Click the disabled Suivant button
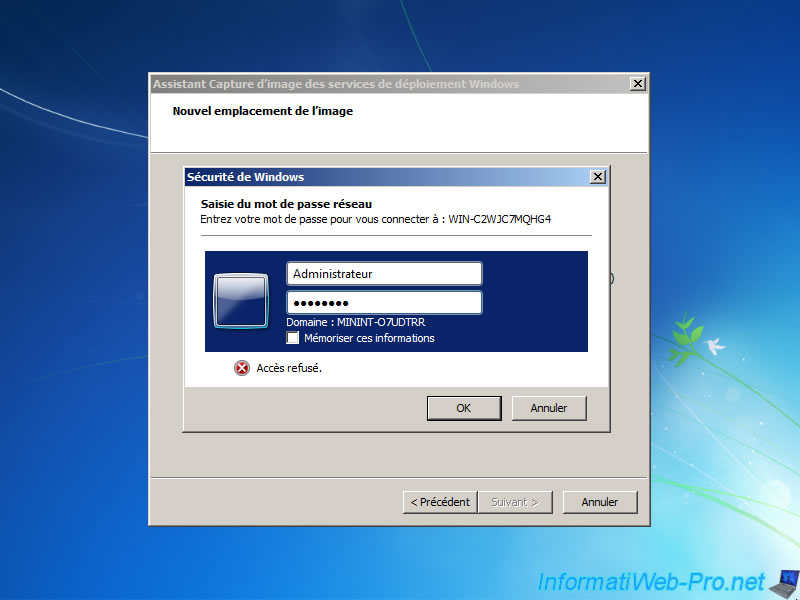800x600 pixels. tap(515, 502)
